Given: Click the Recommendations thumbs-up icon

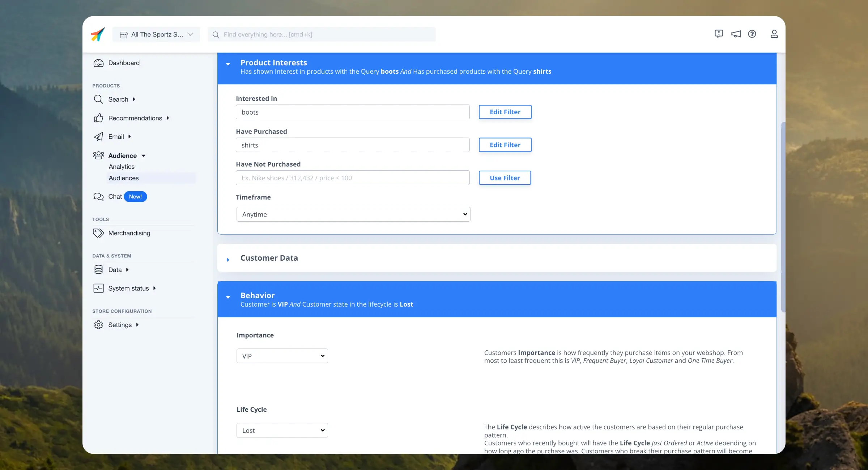Looking at the screenshot, I should 98,118.
